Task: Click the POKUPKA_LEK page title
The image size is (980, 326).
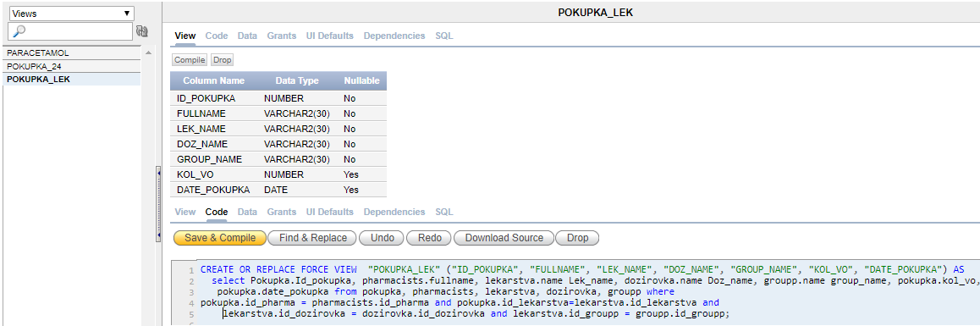Action: (x=596, y=12)
